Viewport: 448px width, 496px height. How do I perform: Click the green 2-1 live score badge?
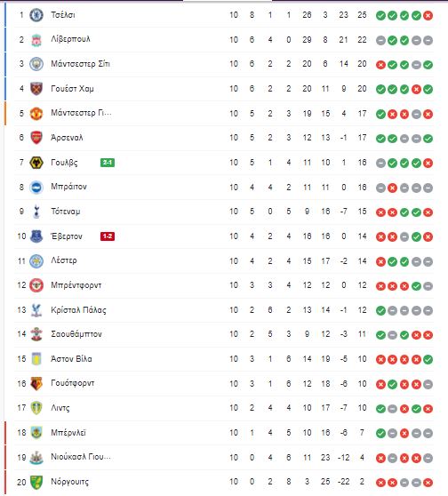click(x=108, y=163)
